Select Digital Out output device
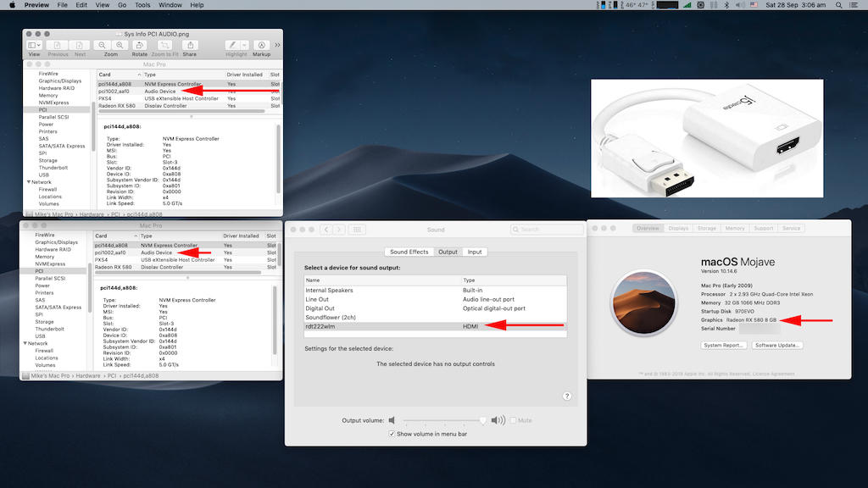 point(435,308)
